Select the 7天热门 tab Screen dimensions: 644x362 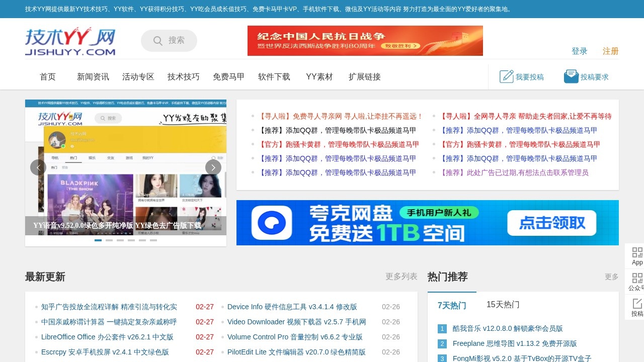[451, 306]
